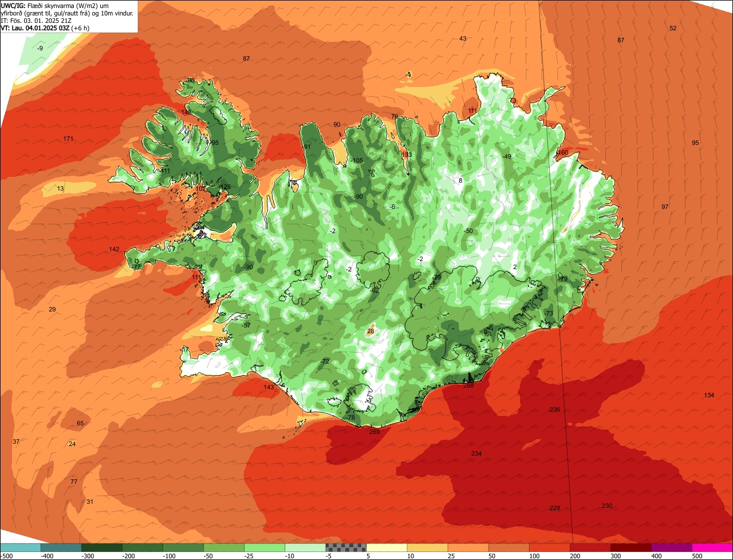Screen dimensions: 733x560
Task: Click the flux value 171 over the sea
Action: (x=69, y=139)
